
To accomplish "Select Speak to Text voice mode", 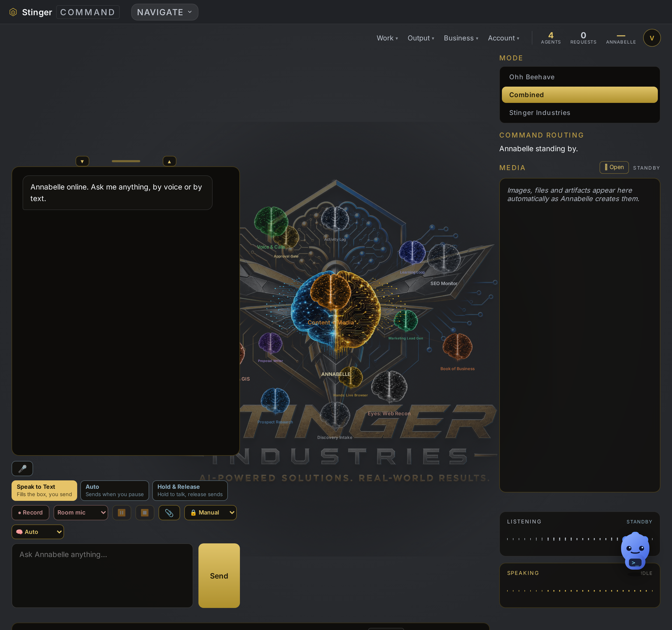I will (44, 490).
